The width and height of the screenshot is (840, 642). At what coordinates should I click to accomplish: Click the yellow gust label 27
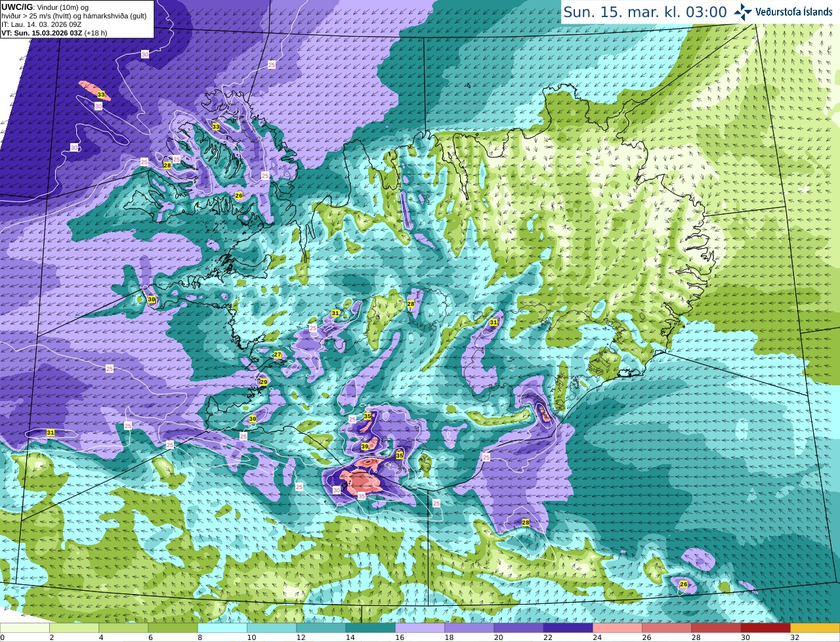278,354
